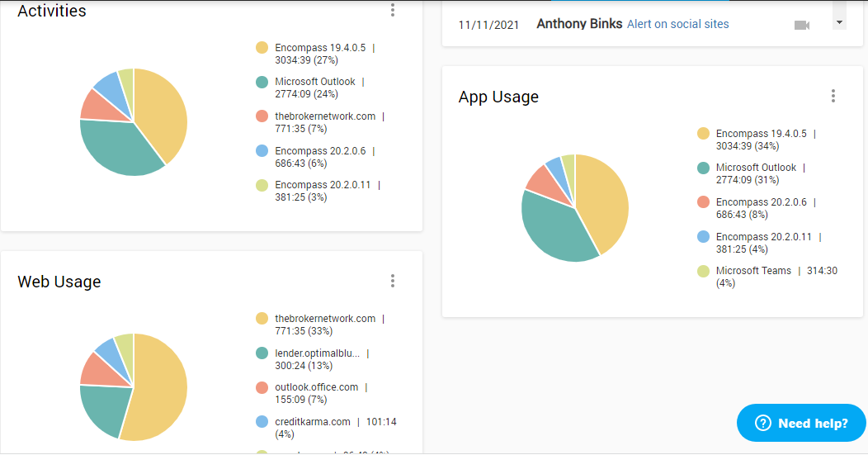Toggle lender.optimalblu... legend dot in Web Usage
Image resolution: width=868 pixels, height=455 pixels.
[262, 353]
